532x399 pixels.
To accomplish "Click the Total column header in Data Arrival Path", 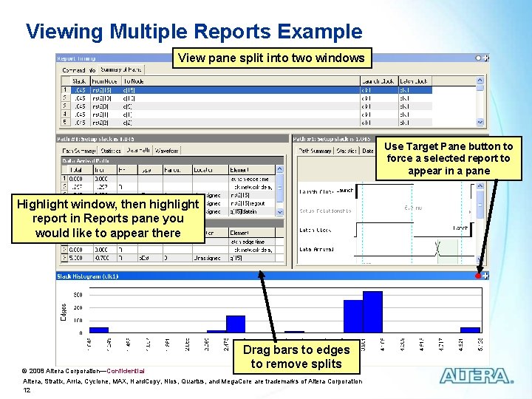I will [81, 170].
